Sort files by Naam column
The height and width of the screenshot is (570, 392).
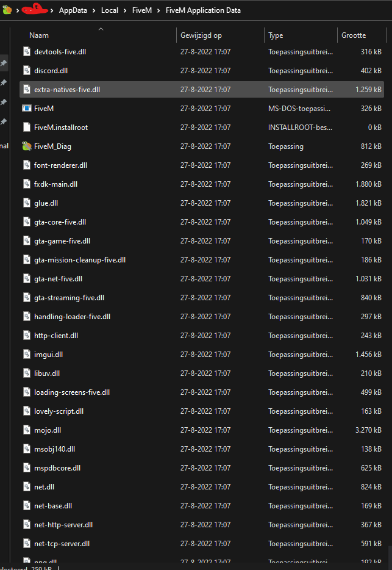pyautogui.click(x=39, y=35)
